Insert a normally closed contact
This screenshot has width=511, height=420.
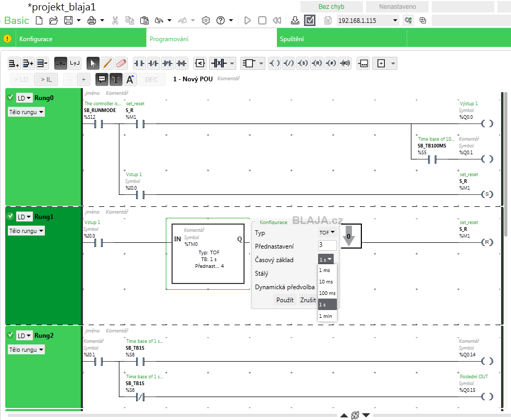(153, 63)
